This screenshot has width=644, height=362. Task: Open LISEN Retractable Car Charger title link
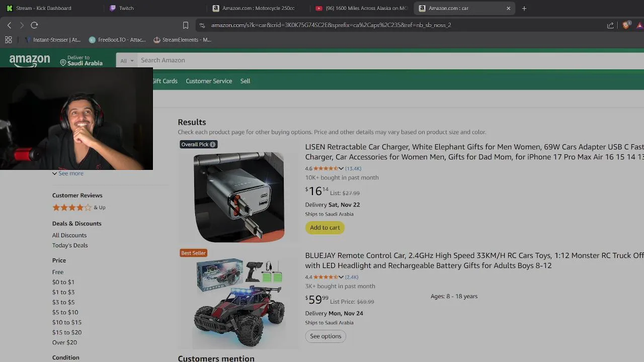point(474,152)
